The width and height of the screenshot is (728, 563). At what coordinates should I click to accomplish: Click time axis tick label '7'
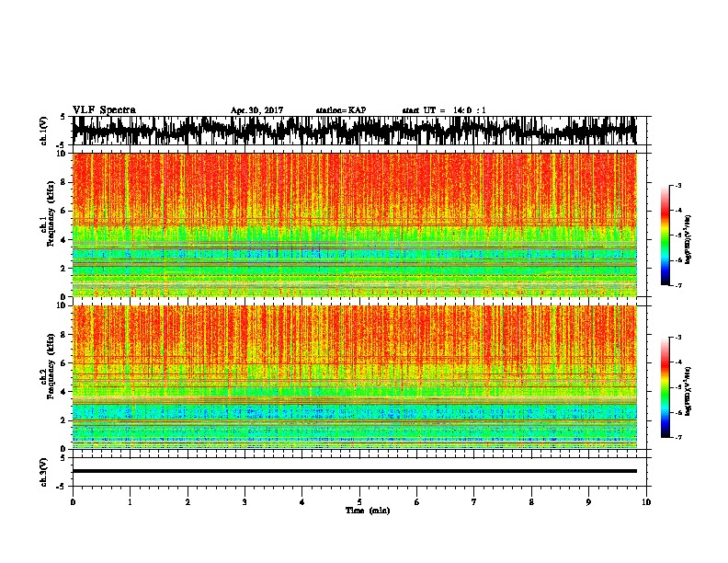click(x=474, y=502)
